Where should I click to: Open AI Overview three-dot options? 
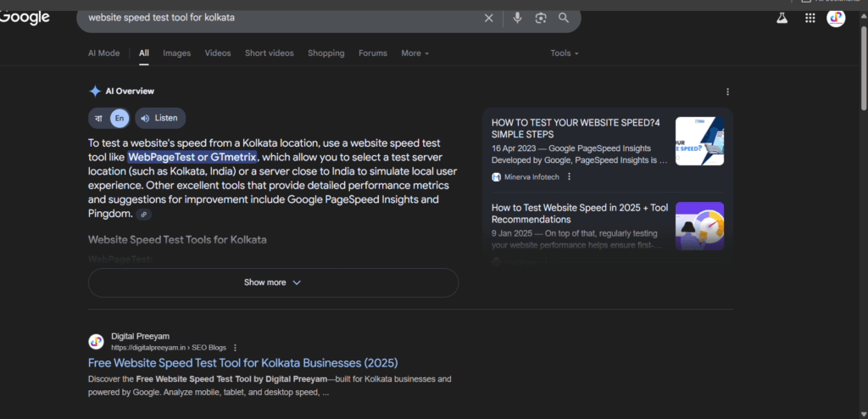[x=727, y=92]
